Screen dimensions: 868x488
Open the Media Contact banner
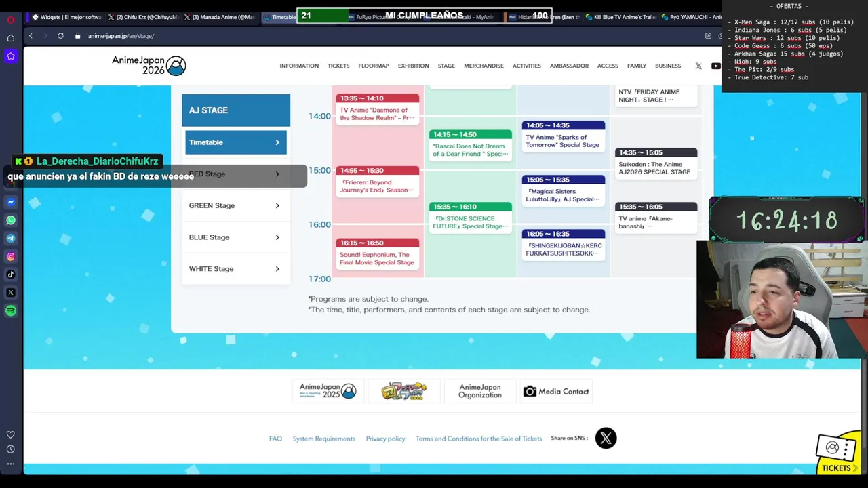coord(556,391)
